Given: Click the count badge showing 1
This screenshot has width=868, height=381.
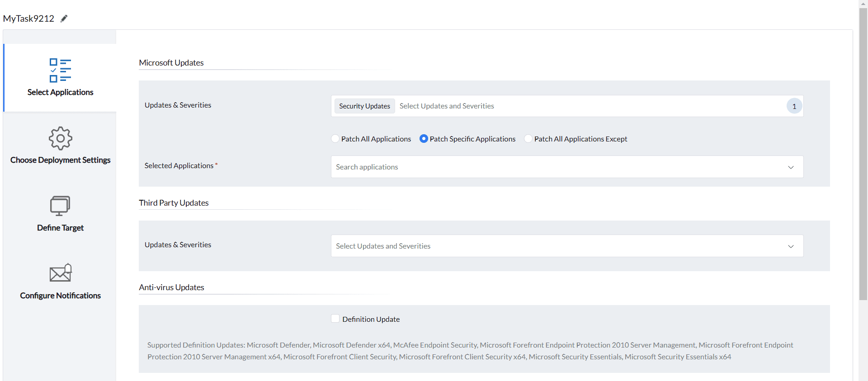Looking at the screenshot, I should pyautogui.click(x=794, y=106).
